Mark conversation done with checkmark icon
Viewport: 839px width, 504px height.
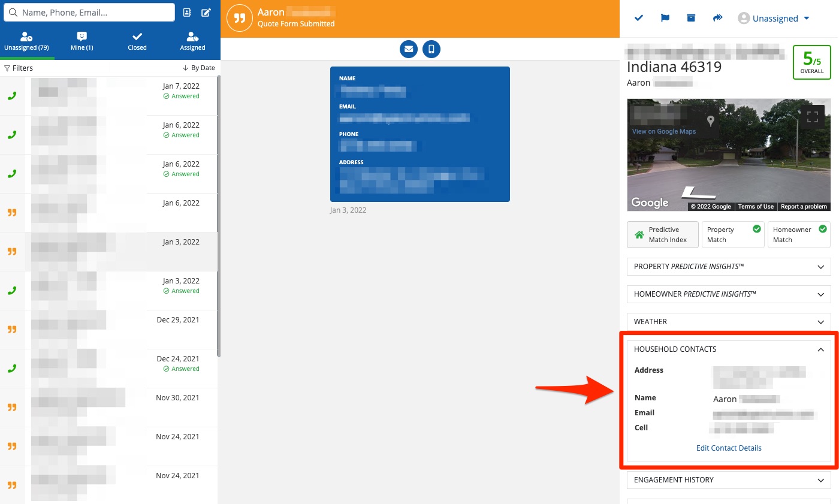(639, 19)
